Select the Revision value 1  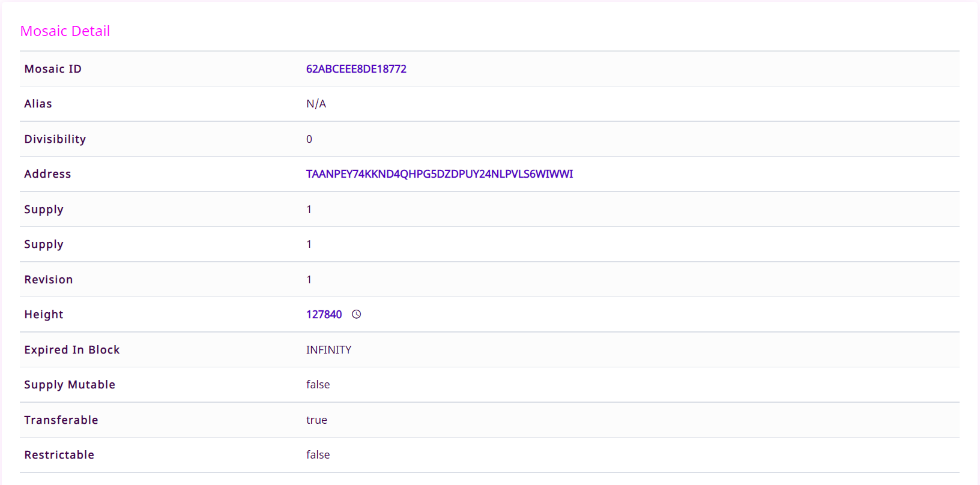(x=309, y=280)
